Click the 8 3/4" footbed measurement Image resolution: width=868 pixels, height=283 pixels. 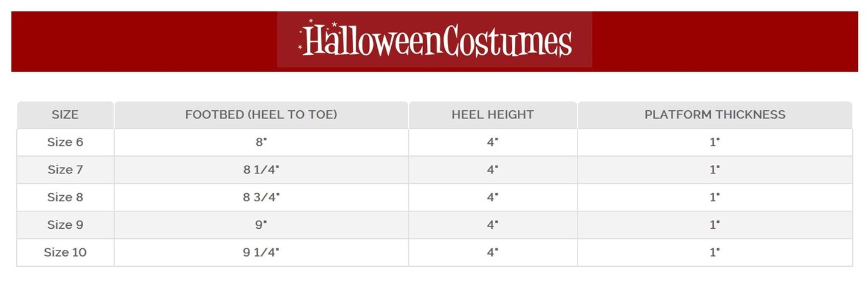coord(261,197)
